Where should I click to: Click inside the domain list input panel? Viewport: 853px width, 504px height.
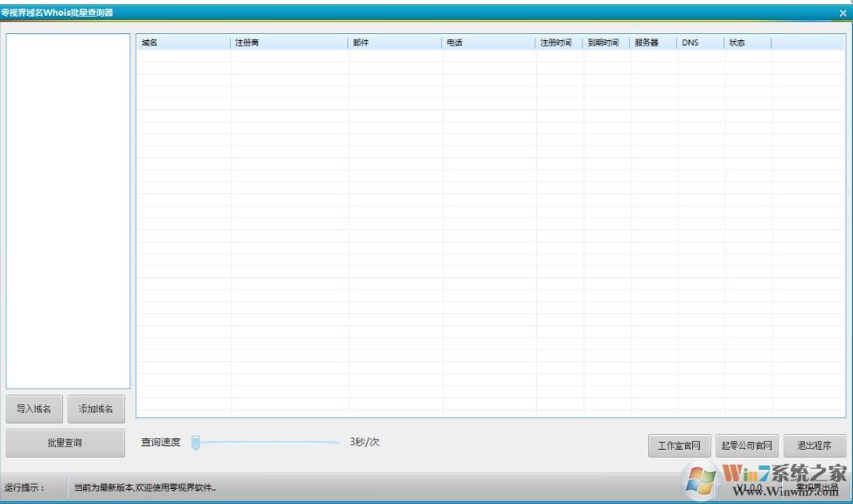68,210
